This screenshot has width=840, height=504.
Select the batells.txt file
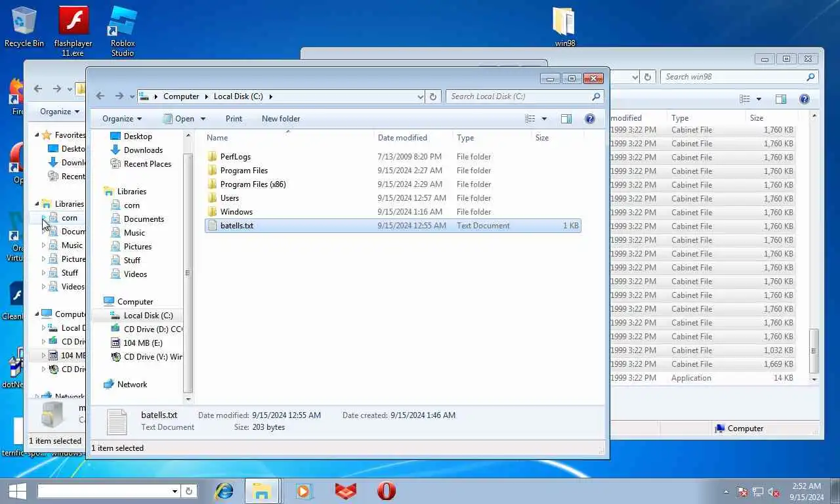392,226
